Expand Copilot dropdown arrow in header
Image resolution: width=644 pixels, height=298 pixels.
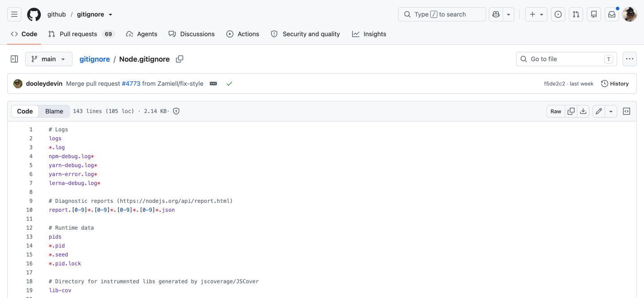point(508,14)
